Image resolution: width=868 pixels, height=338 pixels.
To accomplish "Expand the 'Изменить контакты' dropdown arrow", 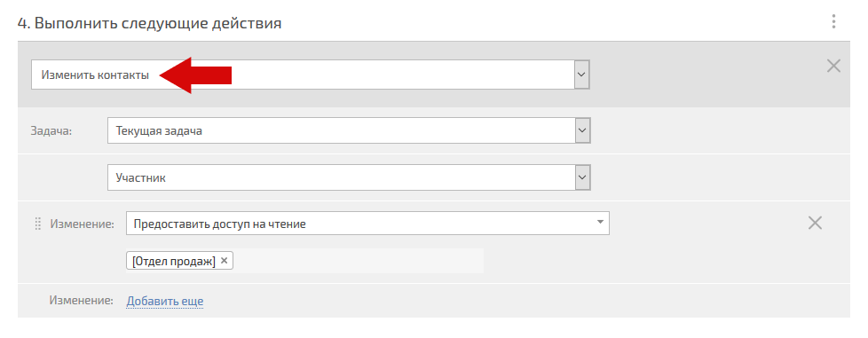I will (x=581, y=75).
